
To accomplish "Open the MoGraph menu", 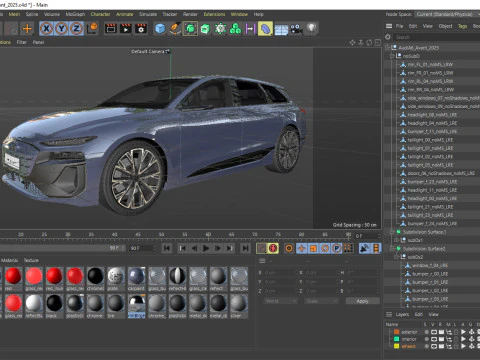I will coord(75,14).
